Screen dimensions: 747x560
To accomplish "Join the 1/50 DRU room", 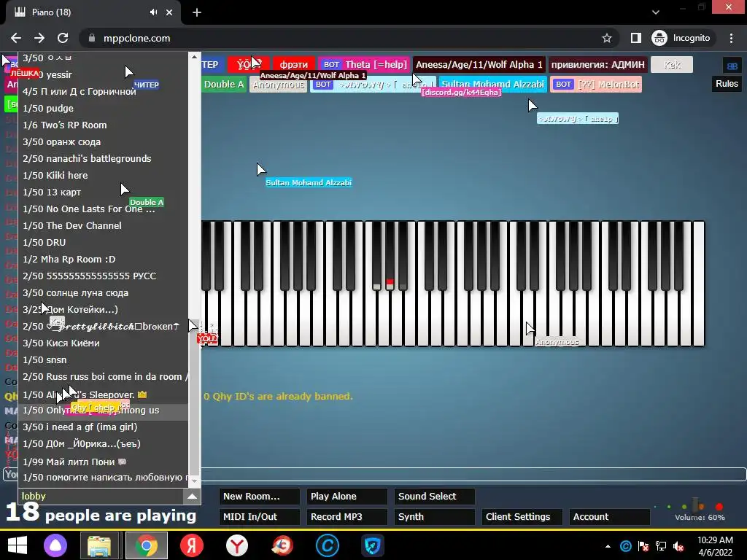I will coord(103,242).
